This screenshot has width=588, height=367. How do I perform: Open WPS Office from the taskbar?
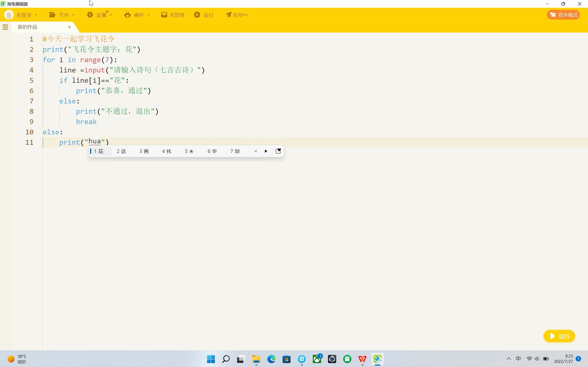pos(362,359)
